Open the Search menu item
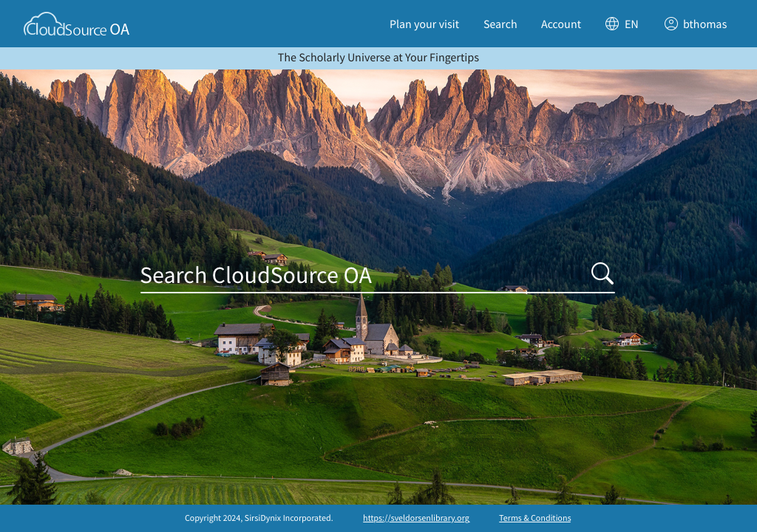The height and width of the screenshot is (532, 757). pyautogui.click(x=500, y=24)
